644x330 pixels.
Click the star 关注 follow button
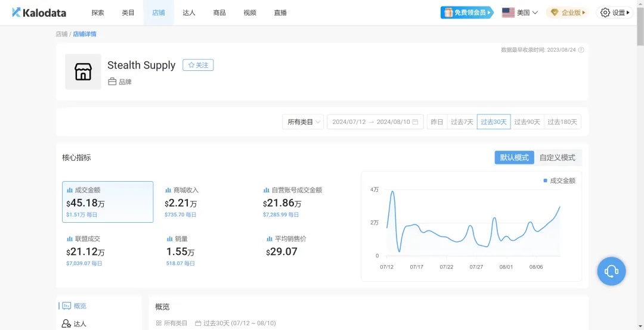(x=198, y=65)
